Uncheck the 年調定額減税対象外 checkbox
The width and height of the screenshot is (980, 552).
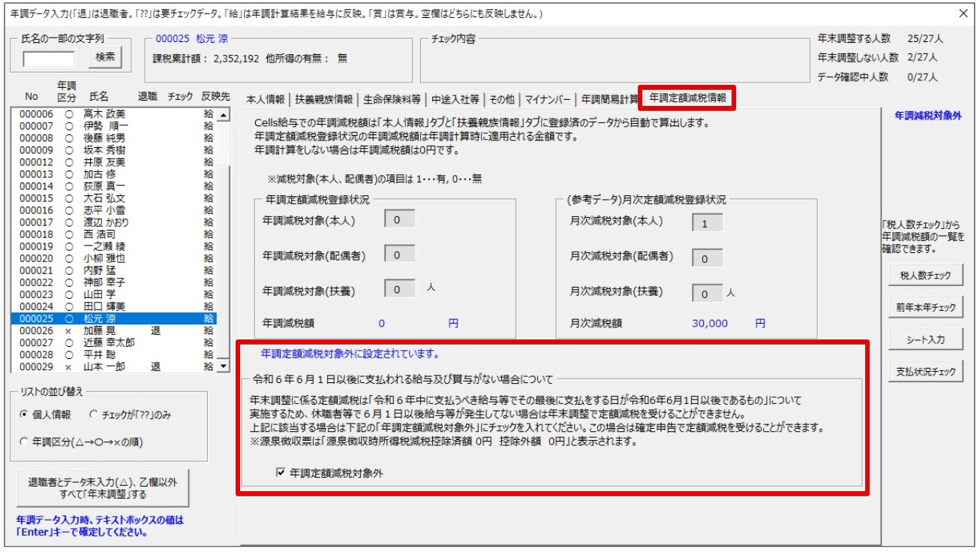[281, 473]
